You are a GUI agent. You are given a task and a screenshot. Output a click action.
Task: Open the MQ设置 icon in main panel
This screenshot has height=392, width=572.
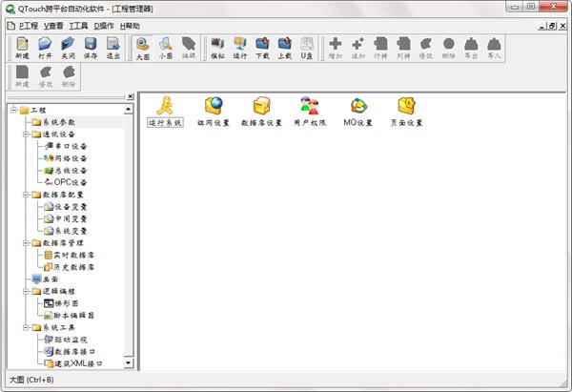[x=358, y=111]
